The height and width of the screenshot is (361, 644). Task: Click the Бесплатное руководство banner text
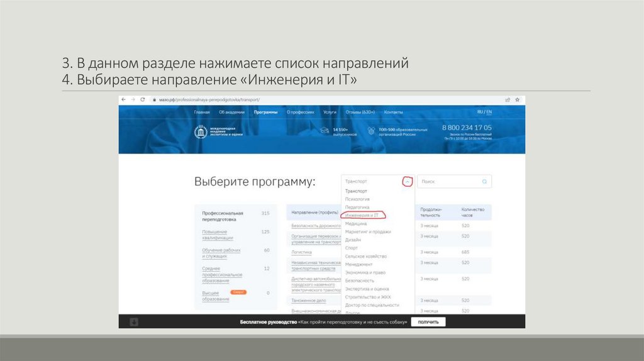pyautogui.click(x=323, y=322)
